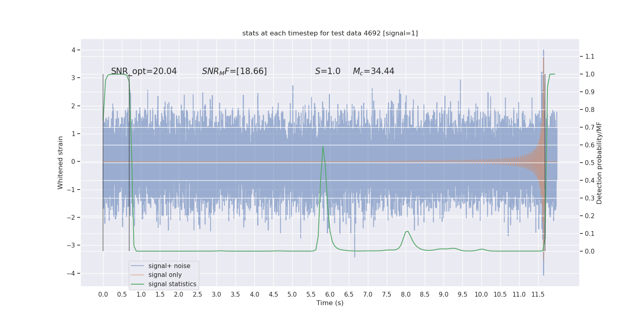Click the green line swatch in legend
This screenshot has height=322, width=644.
pos(137,284)
